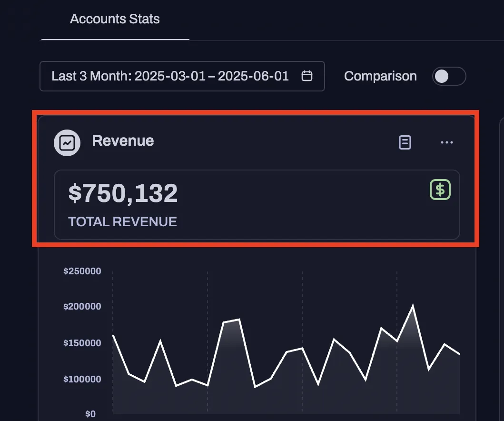This screenshot has height=421, width=504.
Task: Click the Comparison label text
Action: click(380, 76)
